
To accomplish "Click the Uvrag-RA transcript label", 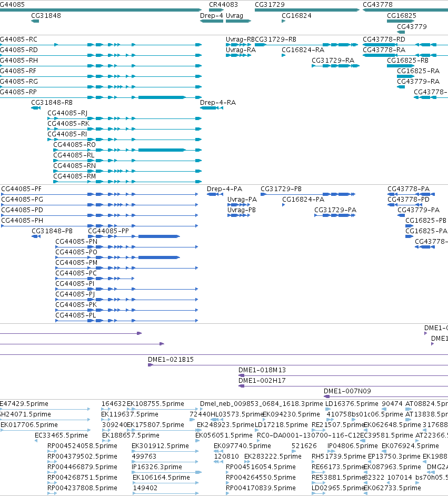I will 241,49.
